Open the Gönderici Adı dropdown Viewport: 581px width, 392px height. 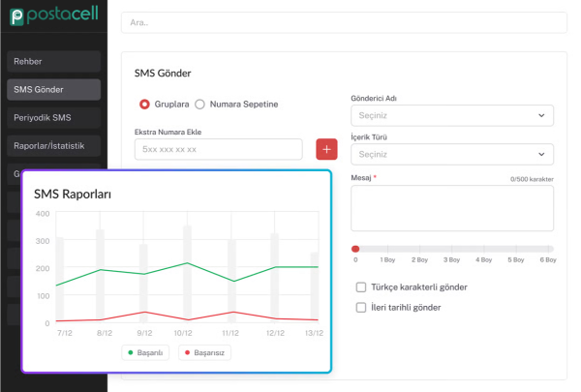(x=451, y=115)
